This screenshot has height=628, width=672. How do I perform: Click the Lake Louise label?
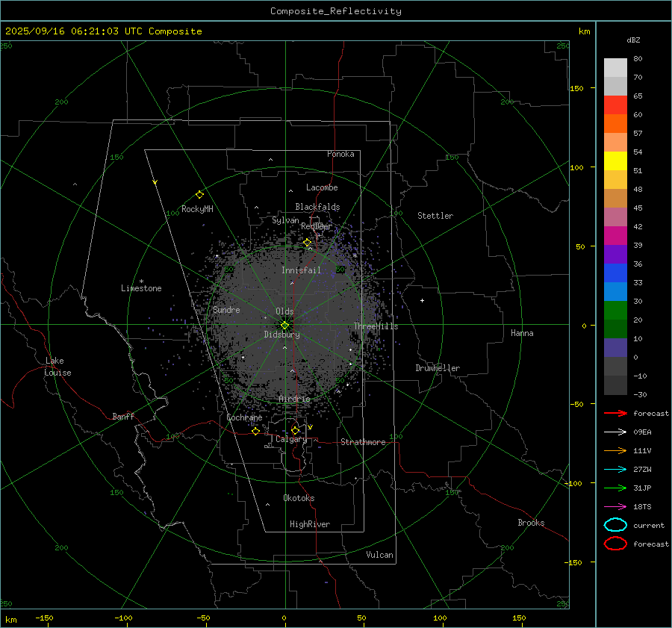tap(57, 367)
